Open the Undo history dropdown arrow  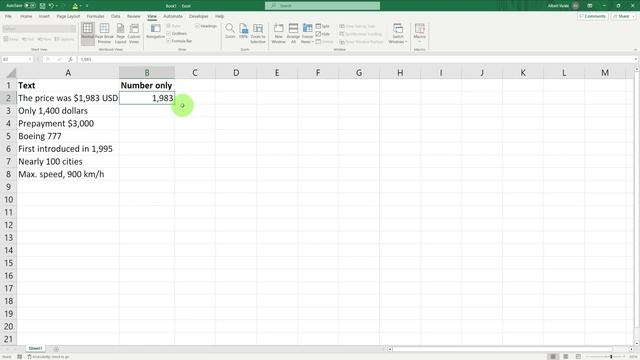coord(57,6)
